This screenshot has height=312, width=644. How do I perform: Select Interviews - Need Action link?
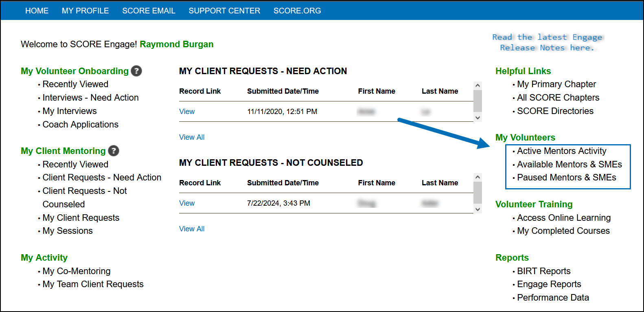(x=90, y=98)
